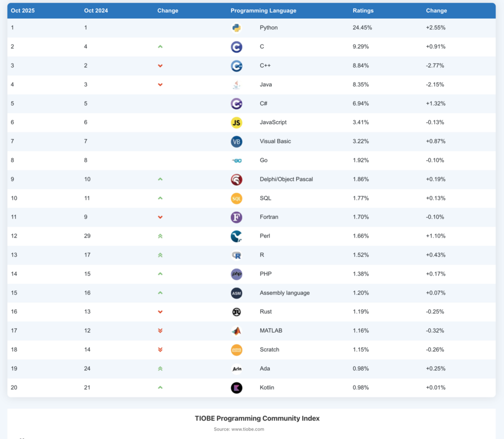Image resolution: width=504 pixels, height=439 pixels.
Task: Click the Java coffee cup icon
Action: click(236, 85)
